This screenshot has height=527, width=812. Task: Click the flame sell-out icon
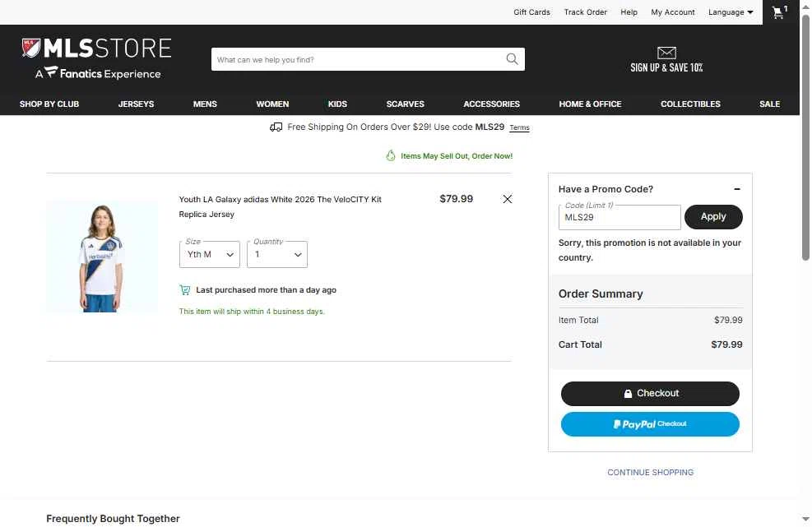tap(391, 156)
